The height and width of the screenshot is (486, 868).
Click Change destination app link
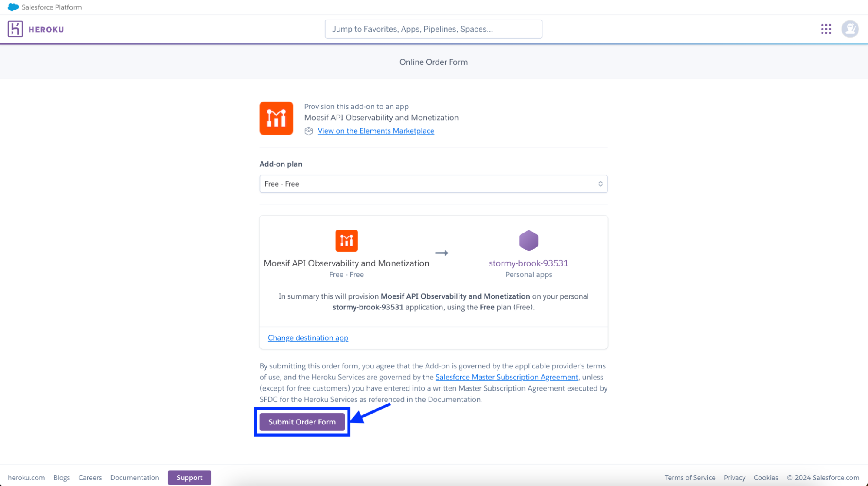point(308,338)
